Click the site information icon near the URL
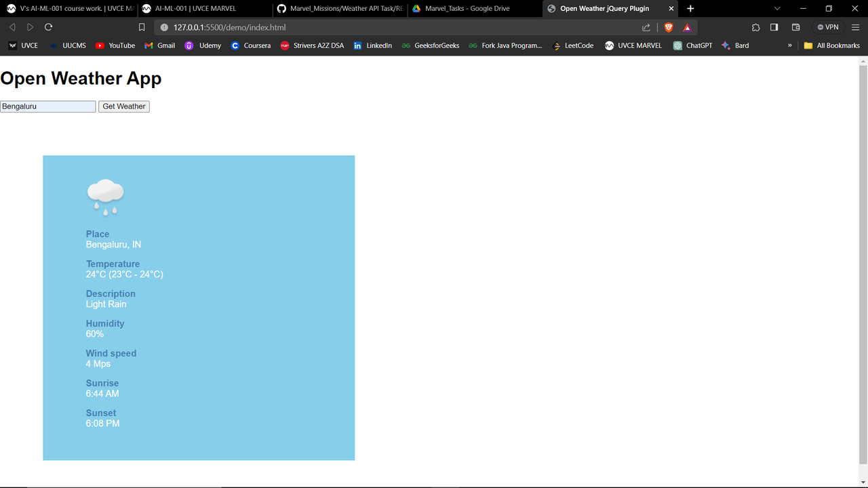868x488 pixels. [163, 27]
